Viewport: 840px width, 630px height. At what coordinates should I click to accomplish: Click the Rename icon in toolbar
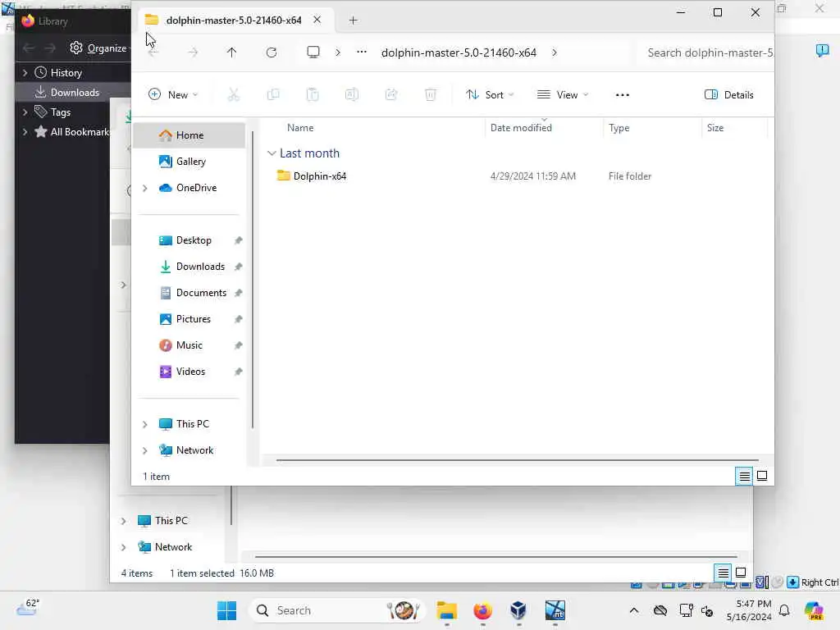(351, 95)
